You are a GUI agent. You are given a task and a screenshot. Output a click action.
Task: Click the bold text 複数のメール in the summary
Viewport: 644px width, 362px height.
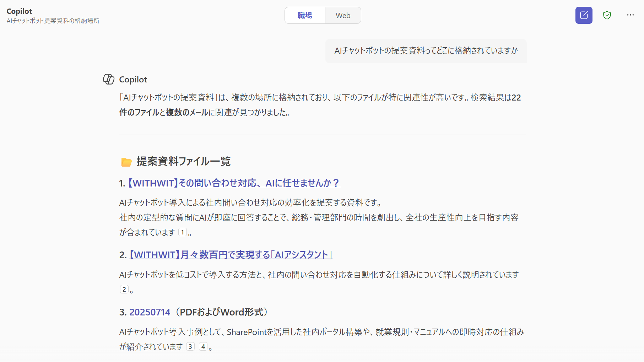(x=187, y=112)
